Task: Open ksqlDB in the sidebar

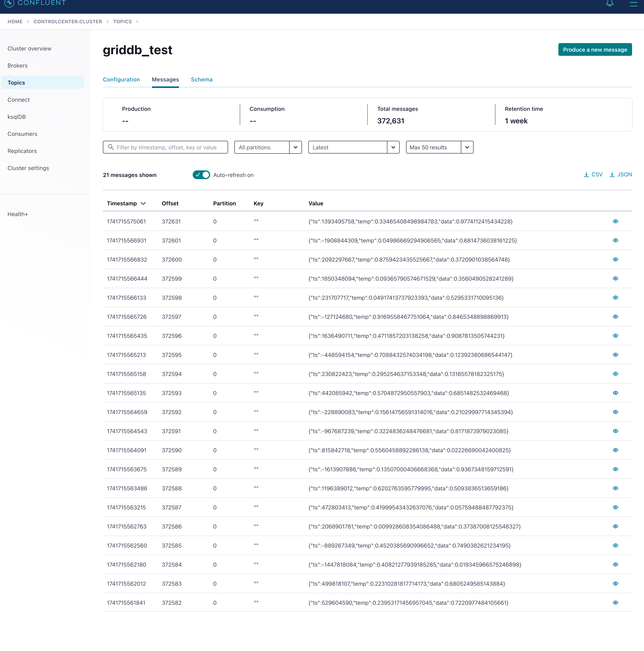Action: click(x=17, y=117)
